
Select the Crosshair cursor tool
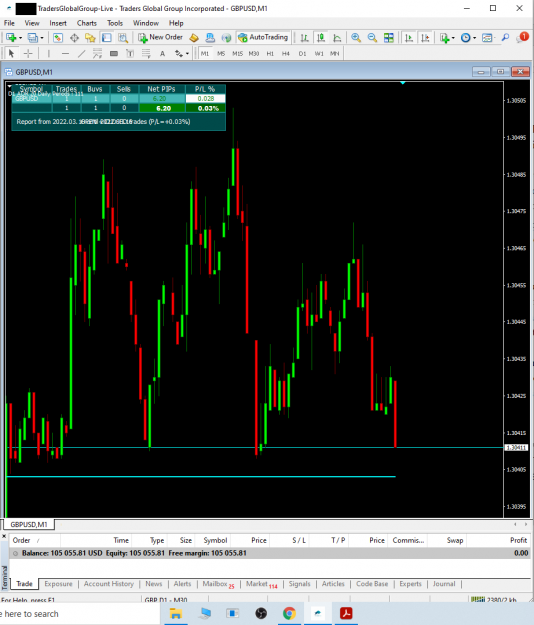[x=28, y=53]
